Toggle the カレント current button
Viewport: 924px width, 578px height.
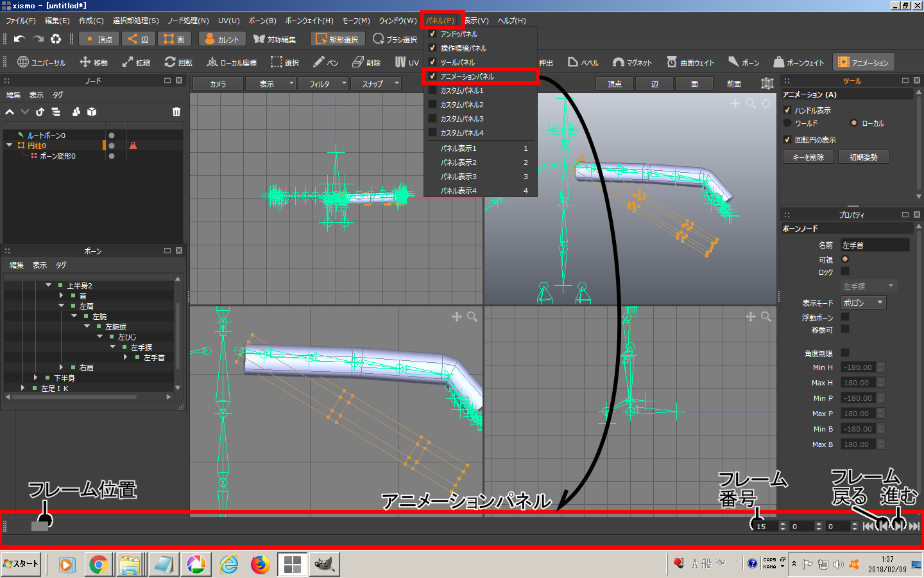coord(222,39)
